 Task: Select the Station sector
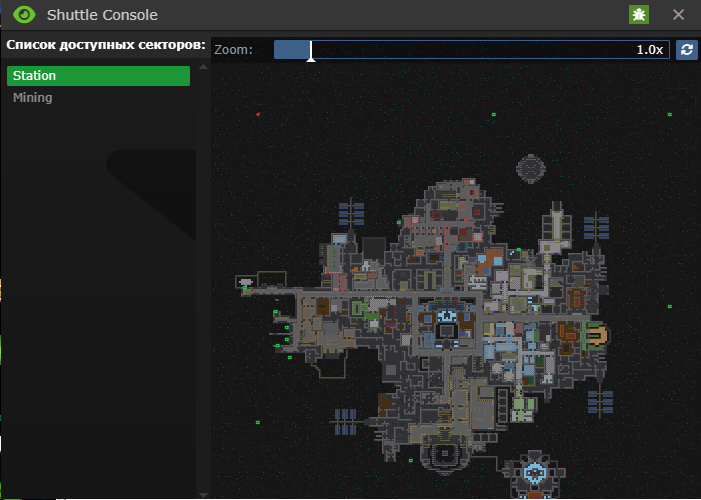pyautogui.click(x=98, y=76)
